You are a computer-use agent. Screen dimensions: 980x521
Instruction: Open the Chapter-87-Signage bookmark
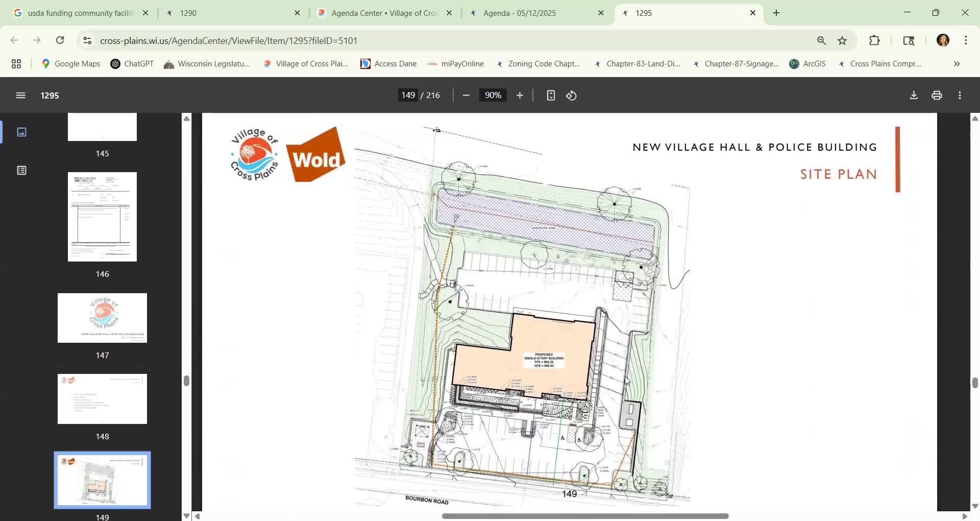tap(735, 64)
